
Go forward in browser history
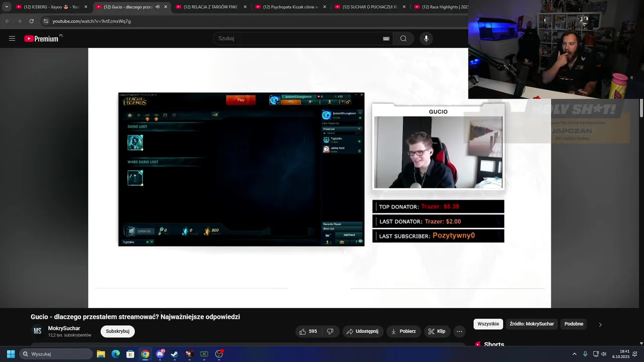[19, 21]
